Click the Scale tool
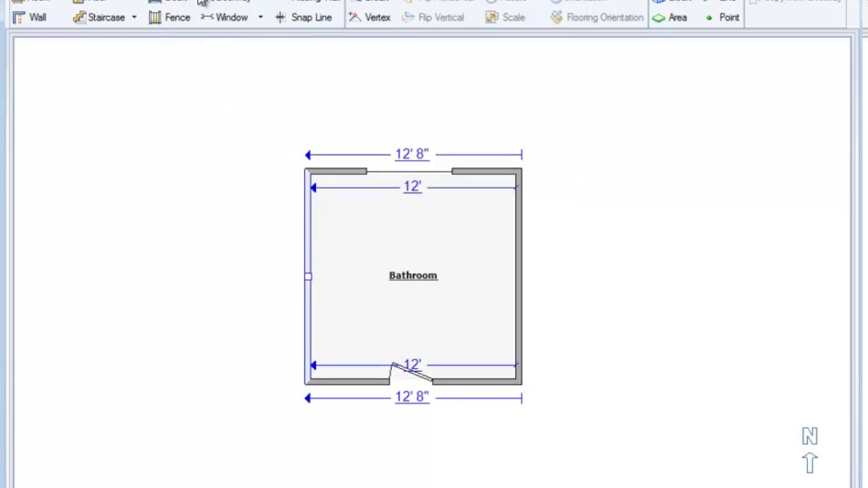Screen dimensions: 868x488 [x=505, y=18]
